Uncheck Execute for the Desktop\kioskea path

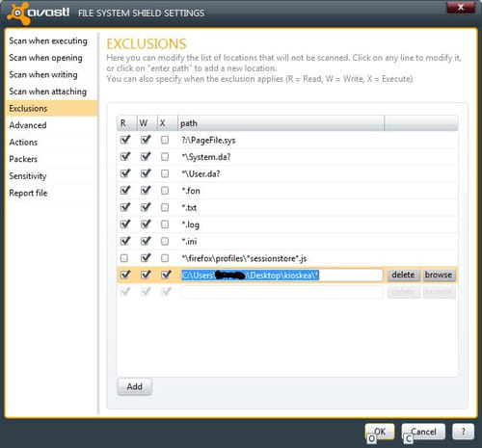(166, 275)
